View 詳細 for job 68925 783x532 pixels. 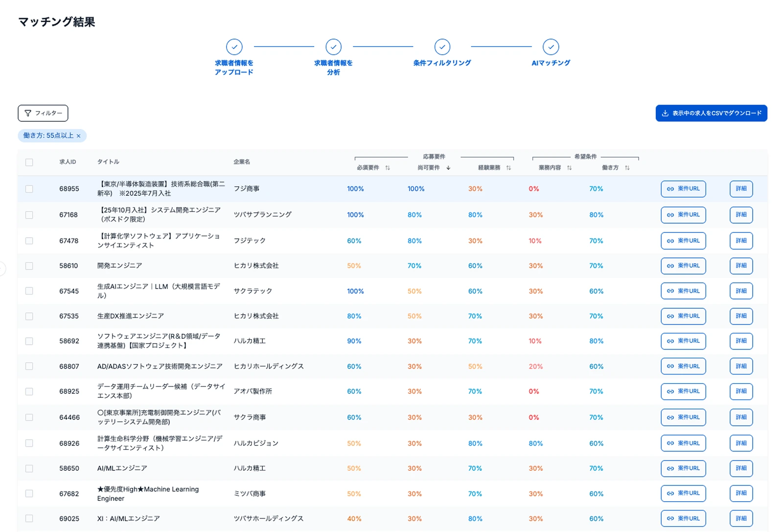click(x=741, y=392)
